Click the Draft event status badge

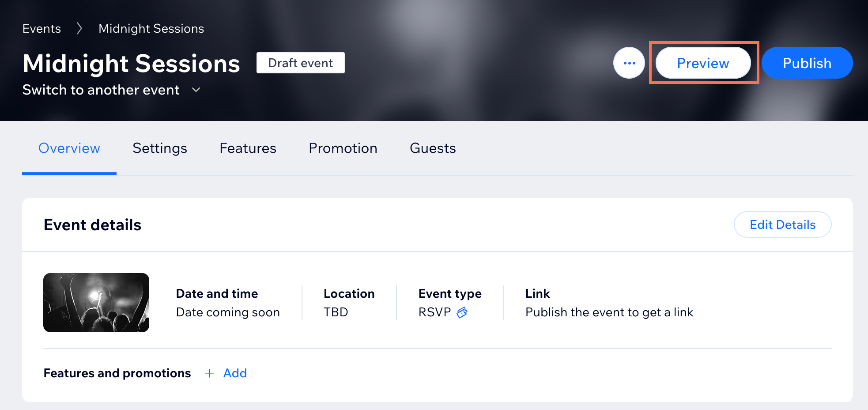301,63
